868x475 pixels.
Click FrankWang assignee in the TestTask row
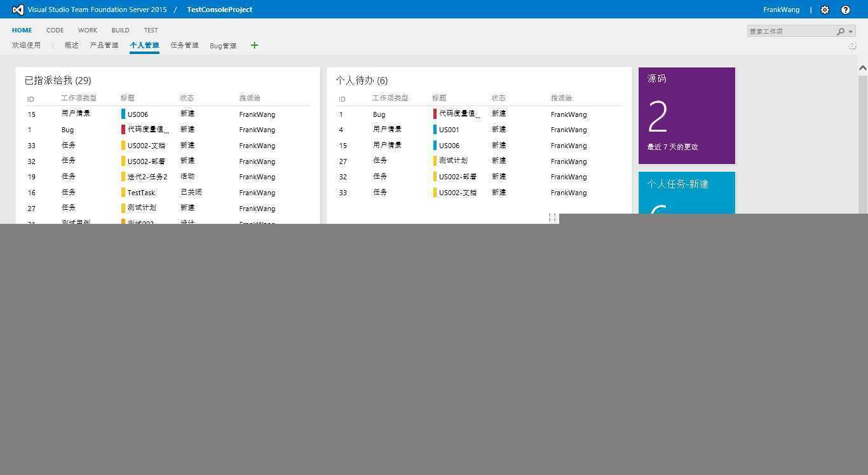pos(257,193)
